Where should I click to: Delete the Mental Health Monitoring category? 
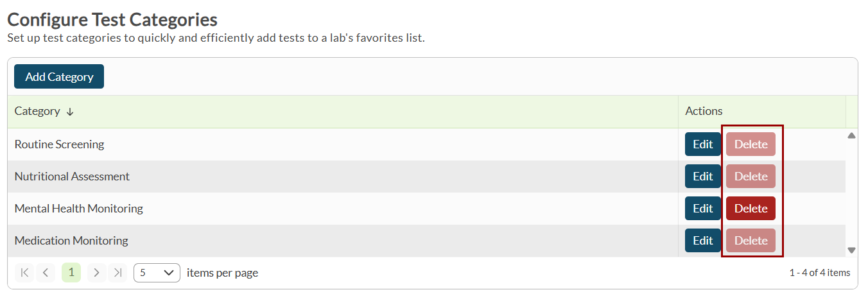[751, 209]
